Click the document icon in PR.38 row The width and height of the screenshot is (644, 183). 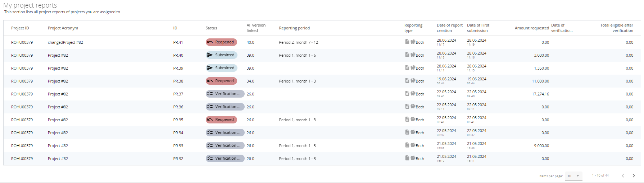(x=407, y=80)
